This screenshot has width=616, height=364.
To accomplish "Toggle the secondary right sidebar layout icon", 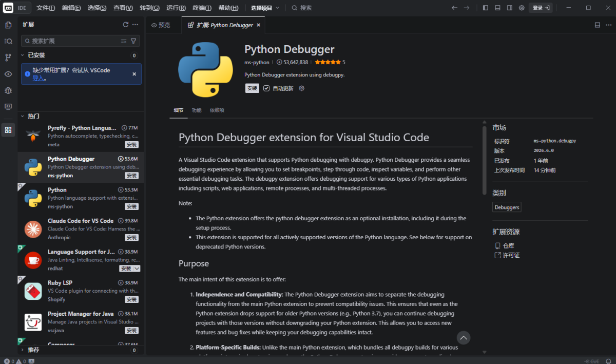I will click(510, 8).
